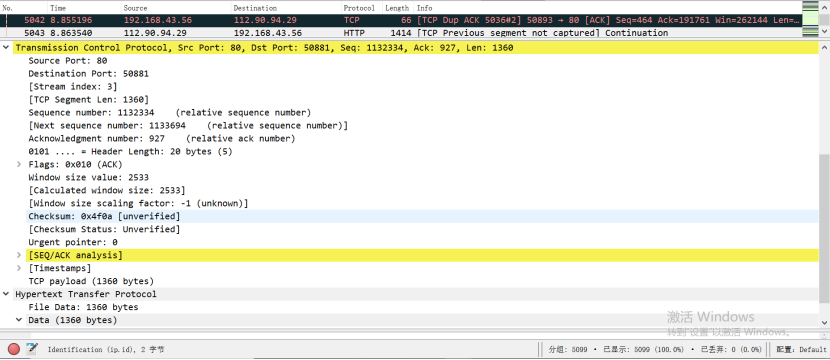Select the Next sequence number: 1133694 field
The height and width of the screenshot is (360, 830).
188,125
